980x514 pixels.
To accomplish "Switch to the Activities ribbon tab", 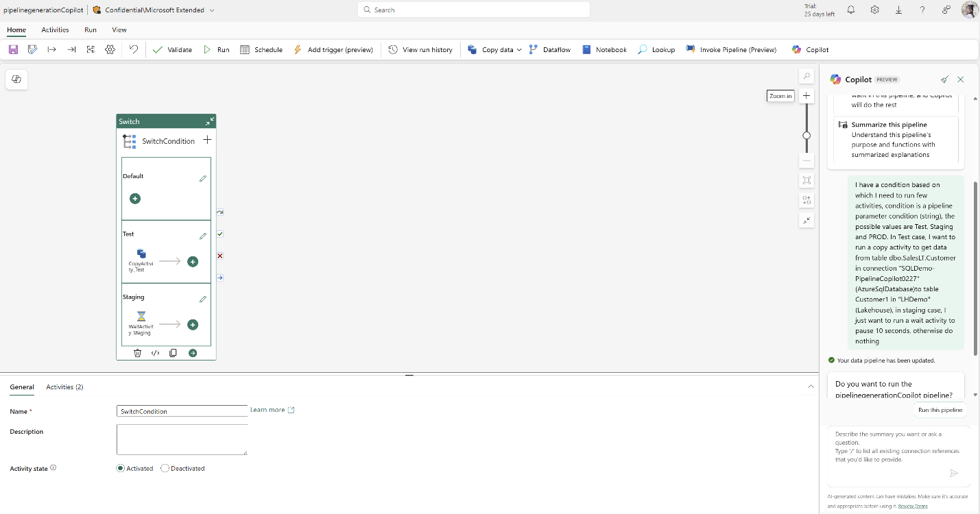I will point(55,30).
